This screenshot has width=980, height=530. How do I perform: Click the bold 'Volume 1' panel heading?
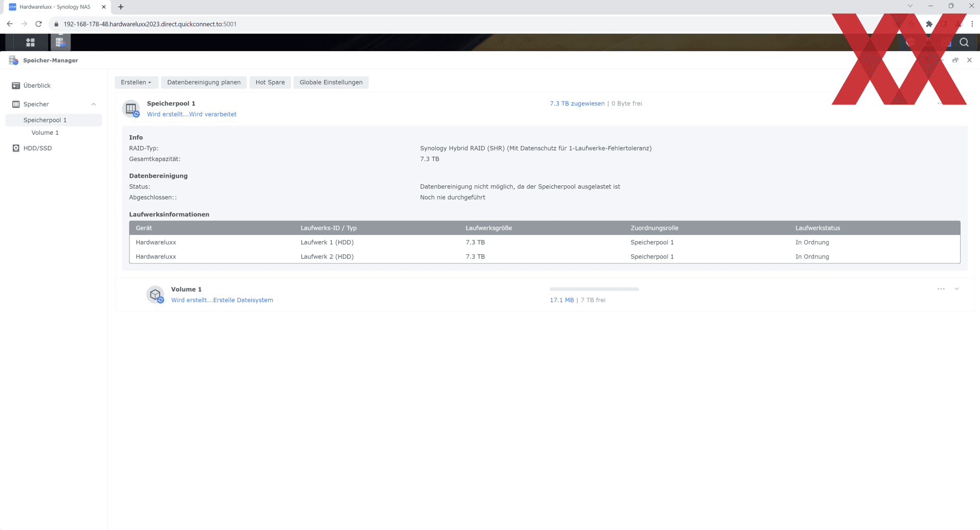186,290
